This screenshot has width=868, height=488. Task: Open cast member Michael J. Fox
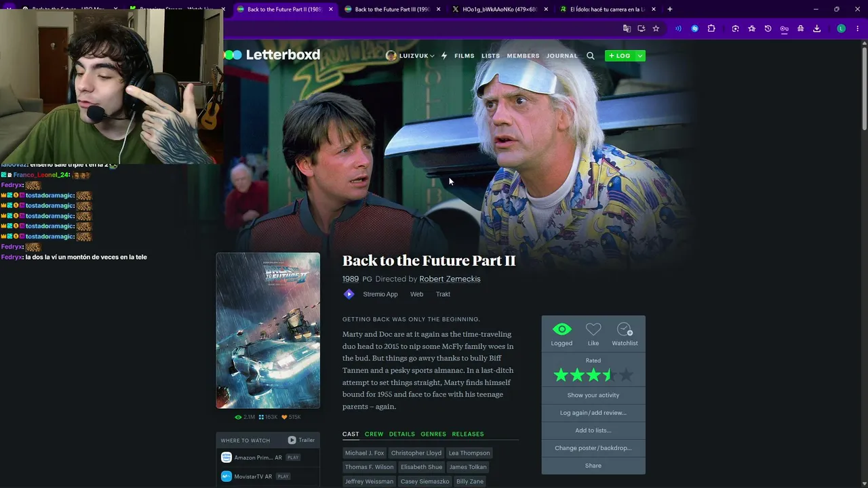click(364, 453)
